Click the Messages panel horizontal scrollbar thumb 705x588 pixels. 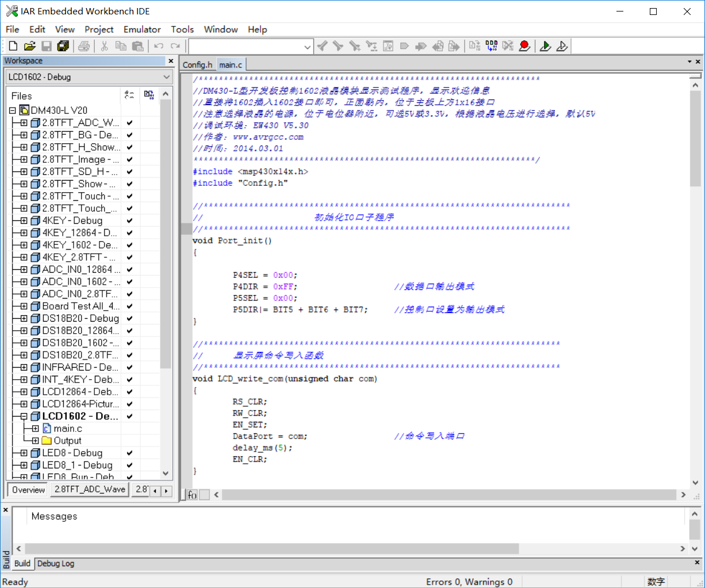(x=272, y=549)
